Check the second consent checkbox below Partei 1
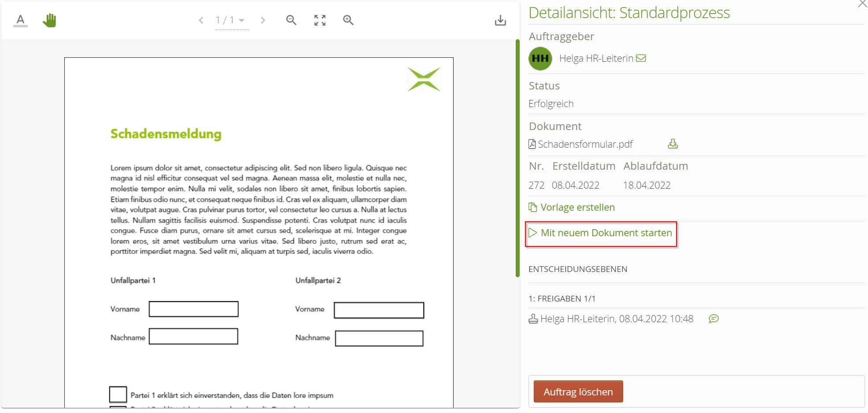This screenshot has width=868, height=413. (118, 410)
